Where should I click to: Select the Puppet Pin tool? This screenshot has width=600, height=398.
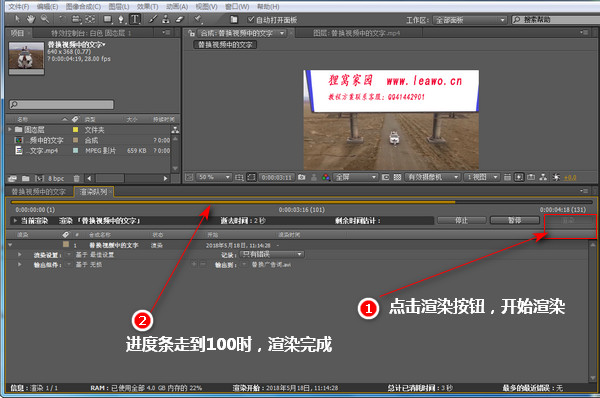coord(198,19)
